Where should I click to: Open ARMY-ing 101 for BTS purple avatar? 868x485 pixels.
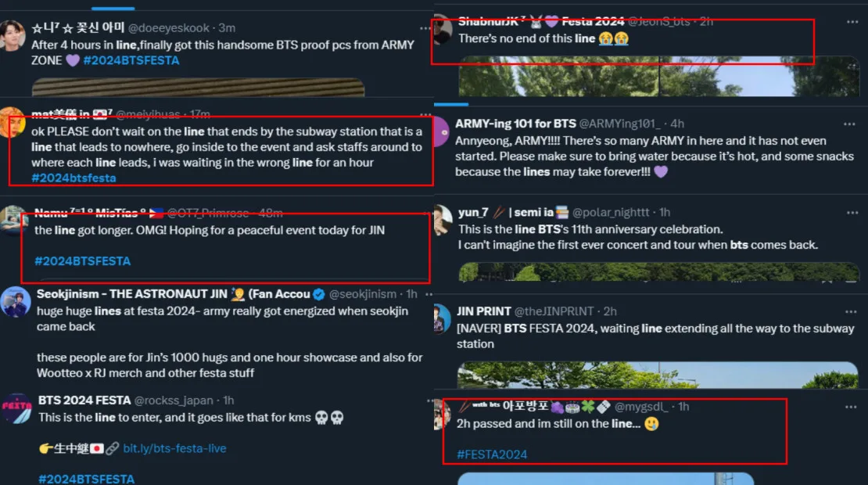[x=440, y=131]
